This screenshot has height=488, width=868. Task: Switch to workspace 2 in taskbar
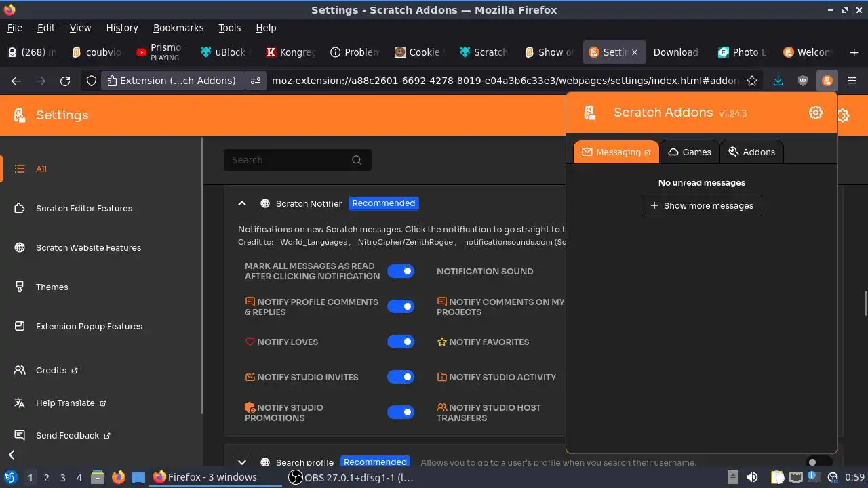(46, 477)
